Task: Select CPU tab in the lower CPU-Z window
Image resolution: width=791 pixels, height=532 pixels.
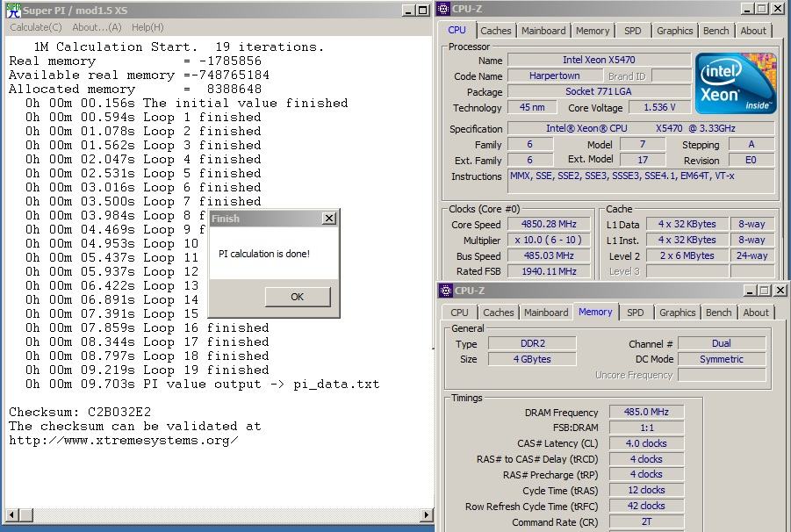Action: pyautogui.click(x=459, y=313)
